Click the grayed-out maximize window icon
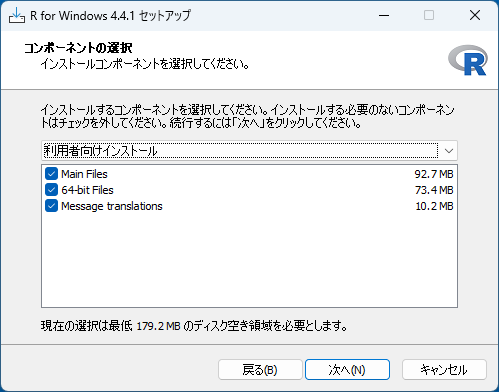 [429, 15]
